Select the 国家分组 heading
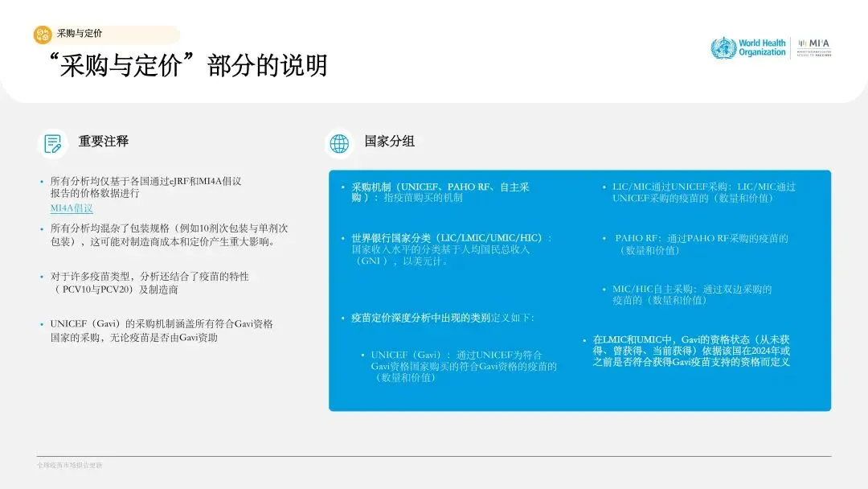The width and height of the screenshot is (868, 489). point(389,142)
